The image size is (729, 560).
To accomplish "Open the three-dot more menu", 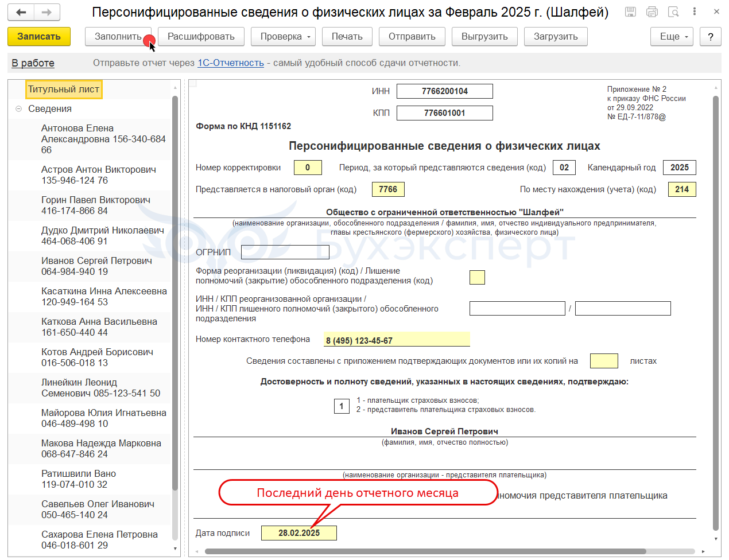I will [695, 11].
